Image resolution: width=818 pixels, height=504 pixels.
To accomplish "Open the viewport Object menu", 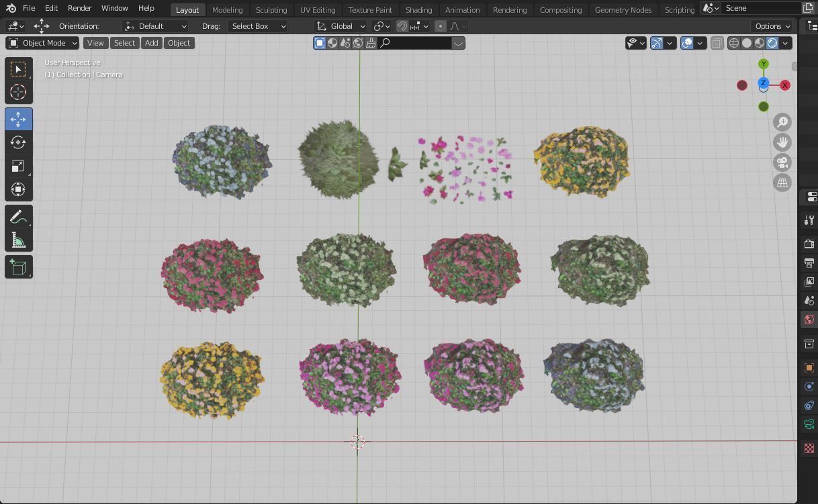I will [x=179, y=43].
